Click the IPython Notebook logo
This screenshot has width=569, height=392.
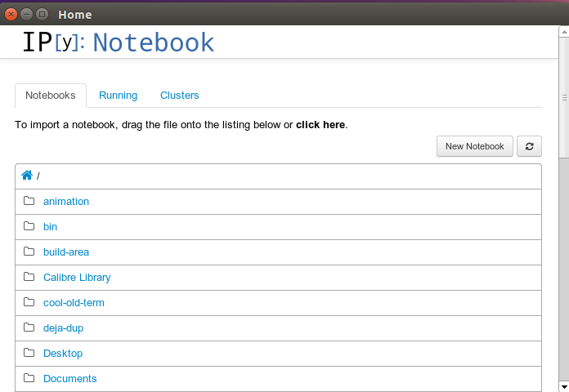[119, 42]
